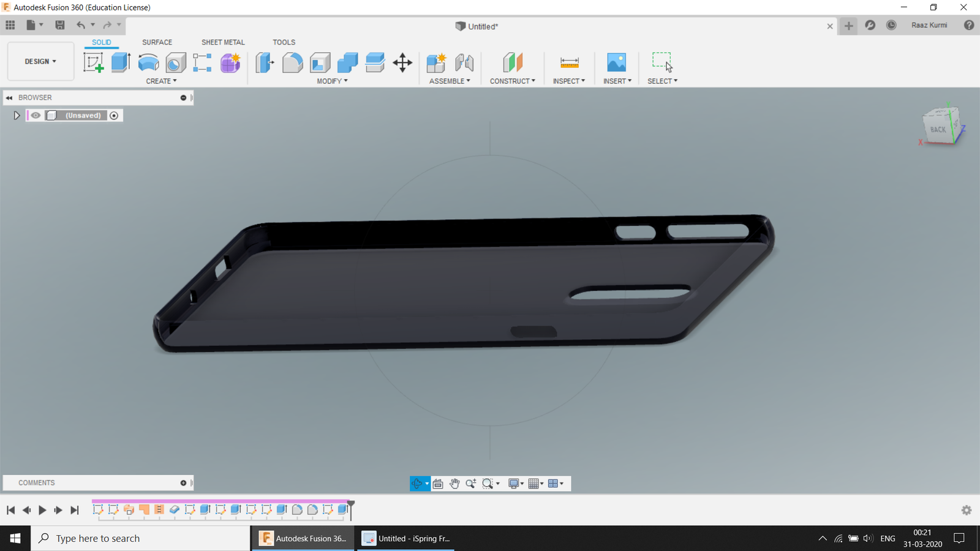Select the Combine tool
The image size is (980, 551).
(x=347, y=62)
